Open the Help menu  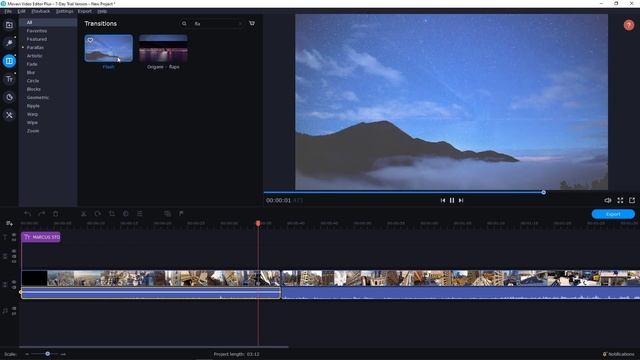click(102, 11)
